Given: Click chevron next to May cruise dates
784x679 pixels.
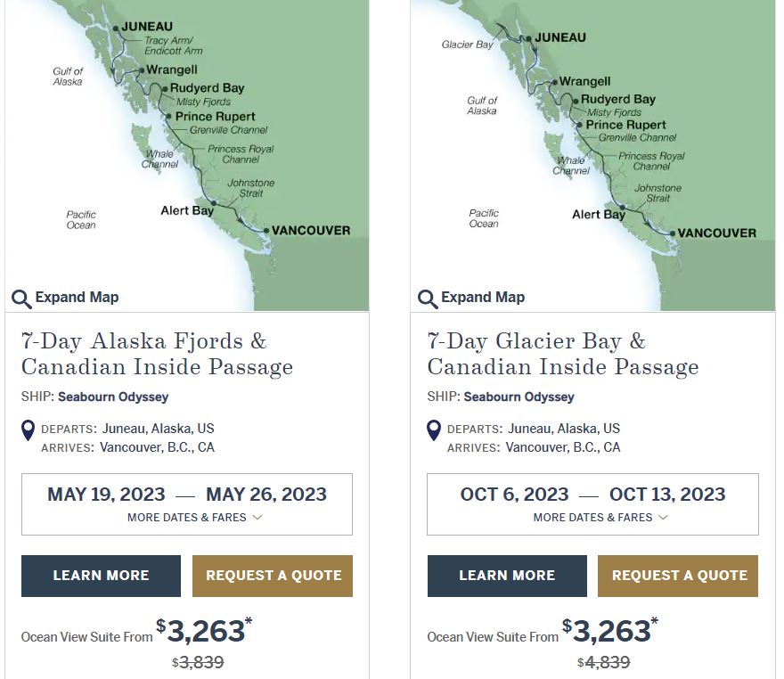Looking at the screenshot, I should pyautogui.click(x=257, y=518).
